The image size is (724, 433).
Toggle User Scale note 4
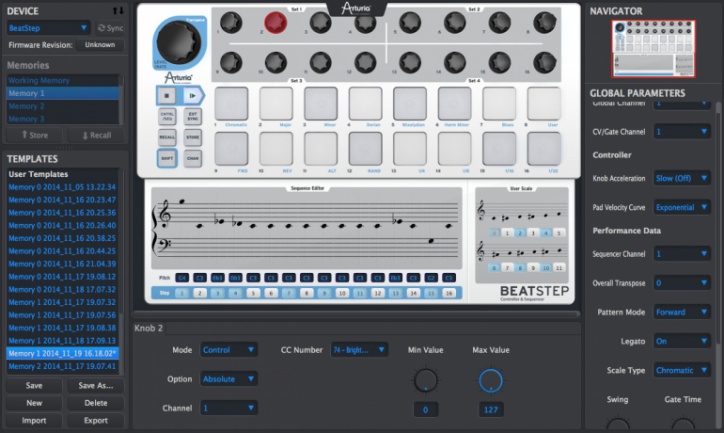coord(546,233)
